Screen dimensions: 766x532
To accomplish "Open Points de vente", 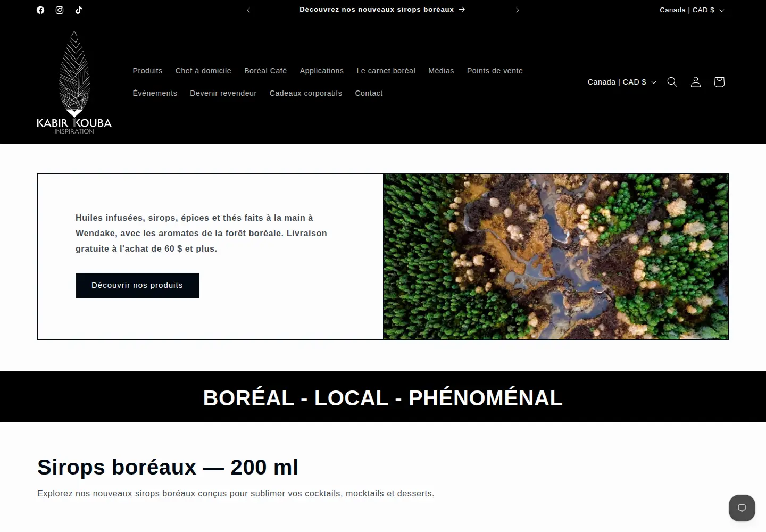I will tap(495, 71).
